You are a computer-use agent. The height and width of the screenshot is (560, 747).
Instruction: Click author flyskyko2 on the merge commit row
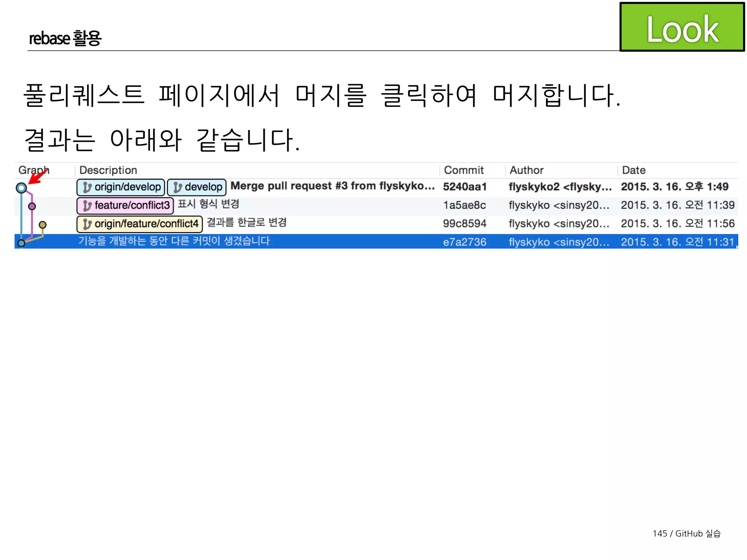560,187
